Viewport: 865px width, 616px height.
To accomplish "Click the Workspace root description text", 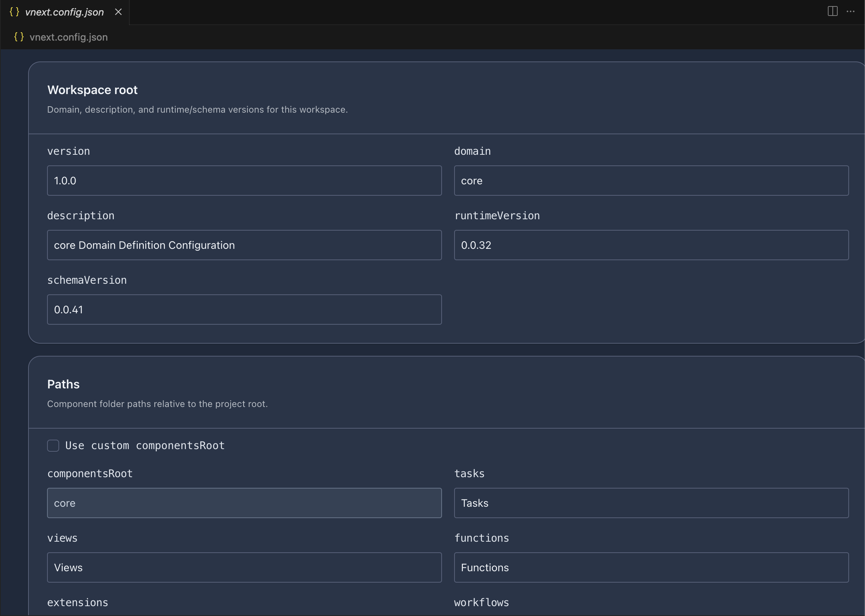I will (197, 110).
